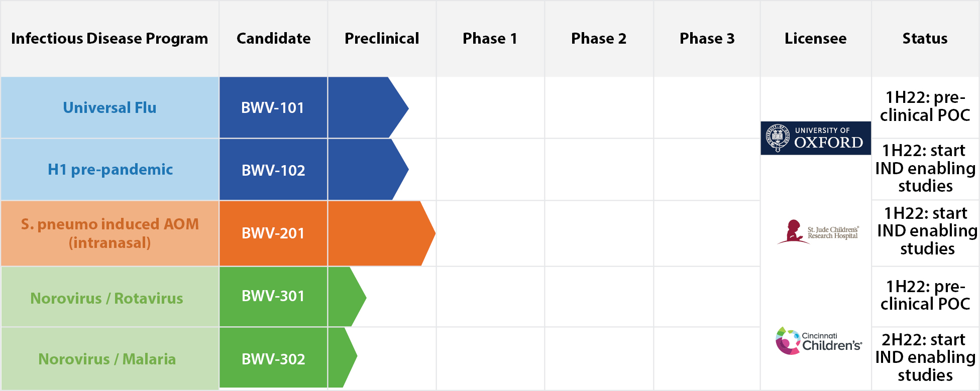The width and height of the screenshot is (980, 391).
Task: Click the Licensee column header
Action: coord(815,39)
